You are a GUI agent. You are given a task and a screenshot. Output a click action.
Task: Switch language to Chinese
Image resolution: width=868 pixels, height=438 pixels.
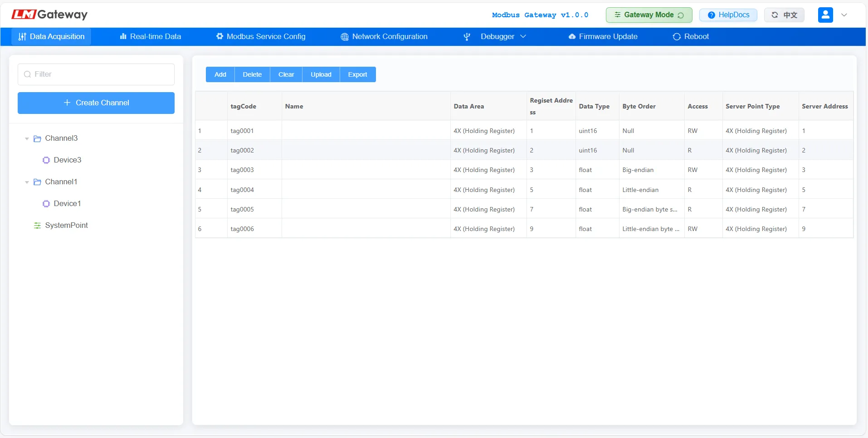coord(784,15)
